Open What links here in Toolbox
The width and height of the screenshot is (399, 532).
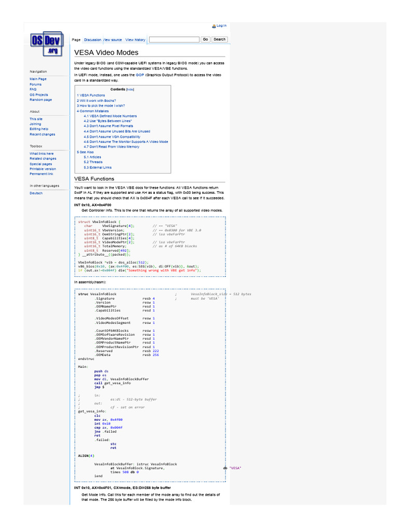click(x=42, y=154)
